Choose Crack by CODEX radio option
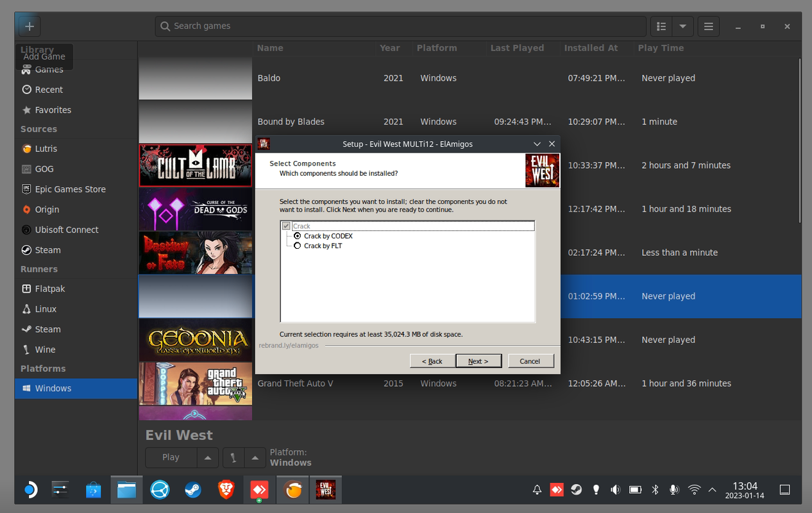The image size is (812, 513). pos(297,236)
